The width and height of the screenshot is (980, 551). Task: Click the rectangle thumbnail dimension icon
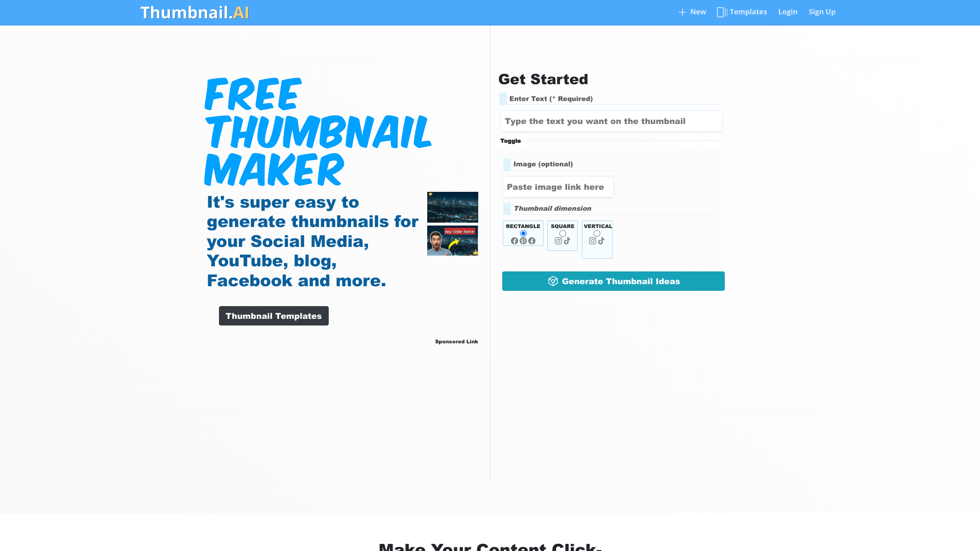pyautogui.click(x=524, y=234)
